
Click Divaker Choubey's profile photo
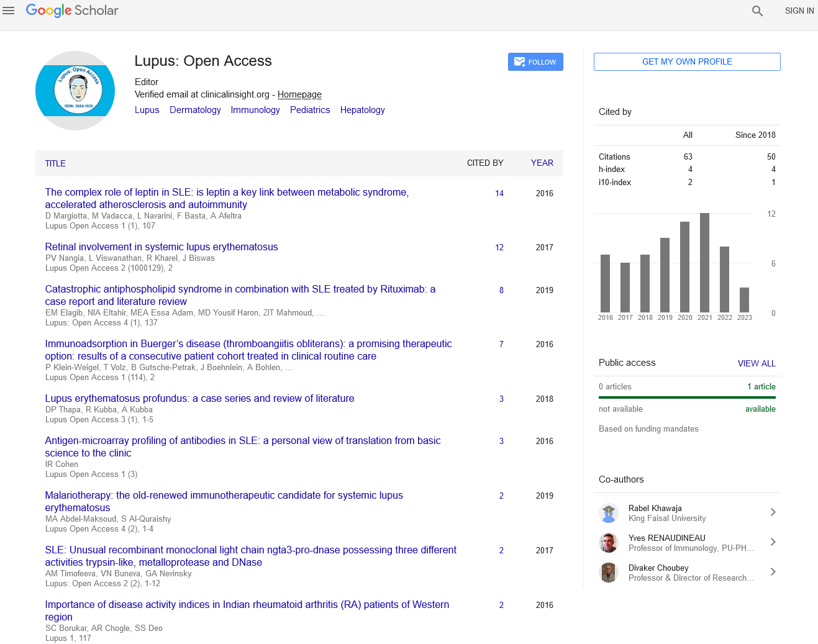pos(609,573)
